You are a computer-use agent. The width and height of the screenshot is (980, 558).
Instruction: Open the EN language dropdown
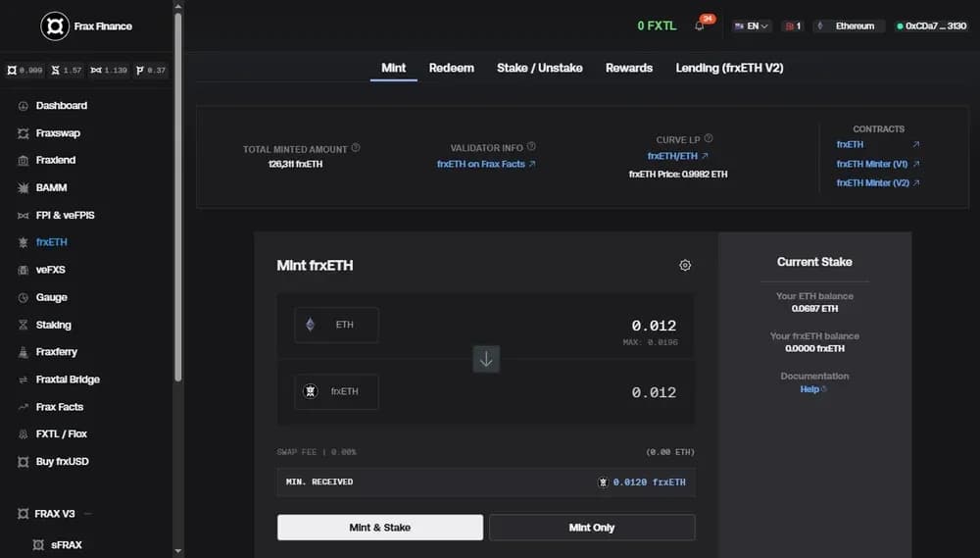[752, 26]
